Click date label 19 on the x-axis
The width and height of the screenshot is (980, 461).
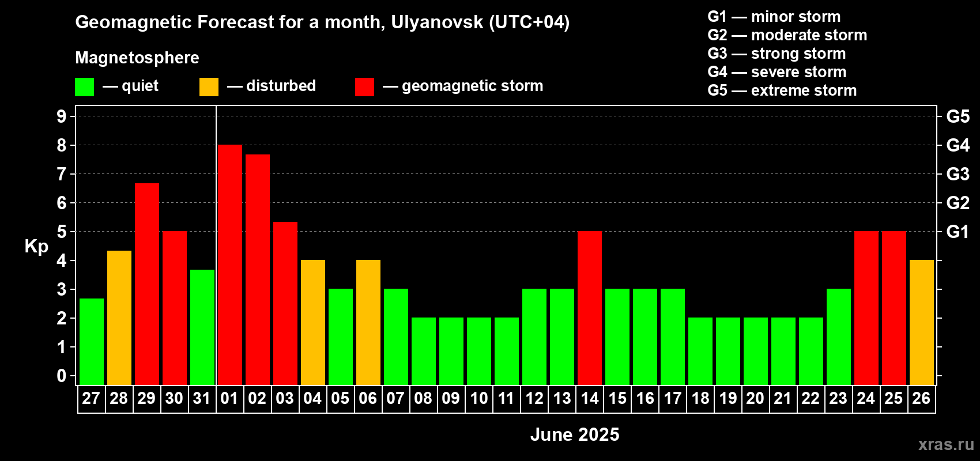click(728, 399)
